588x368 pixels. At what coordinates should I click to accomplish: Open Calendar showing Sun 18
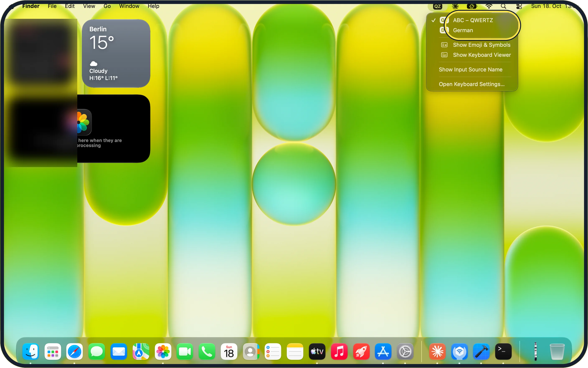(229, 352)
